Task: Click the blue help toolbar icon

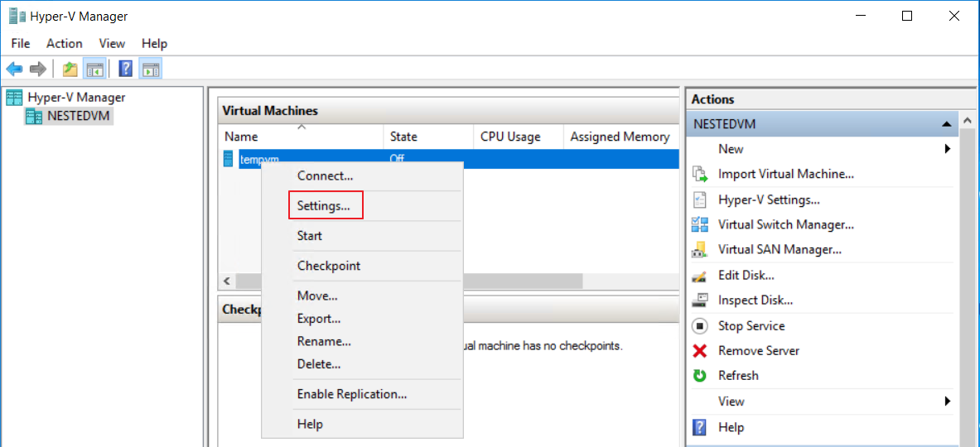Action: coord(126,69)
